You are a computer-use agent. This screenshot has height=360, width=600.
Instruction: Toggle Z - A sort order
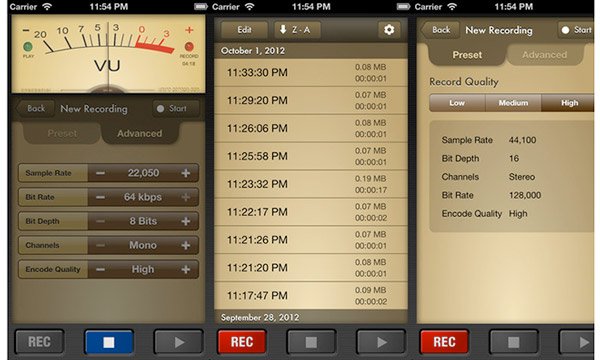[x=297, y=30]
